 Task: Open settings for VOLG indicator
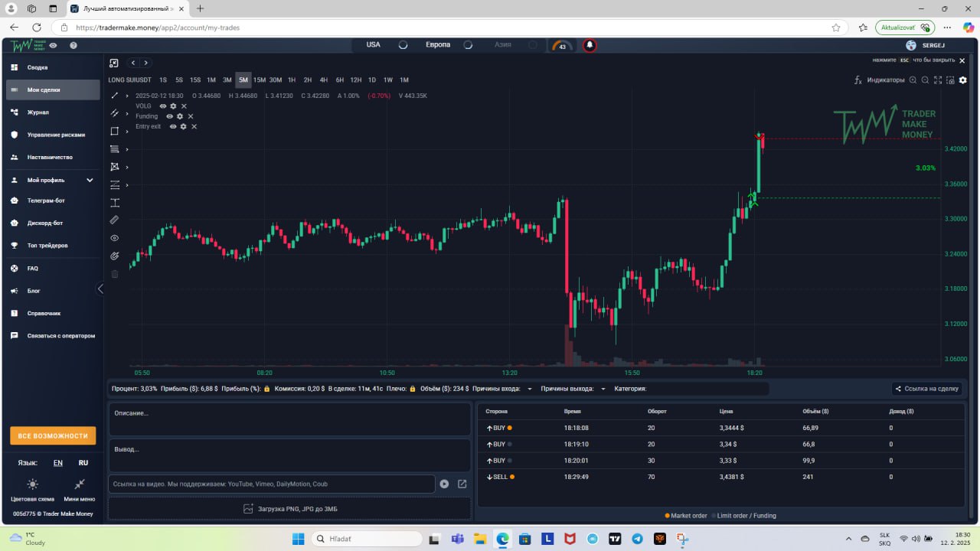(x=173, y=106)
